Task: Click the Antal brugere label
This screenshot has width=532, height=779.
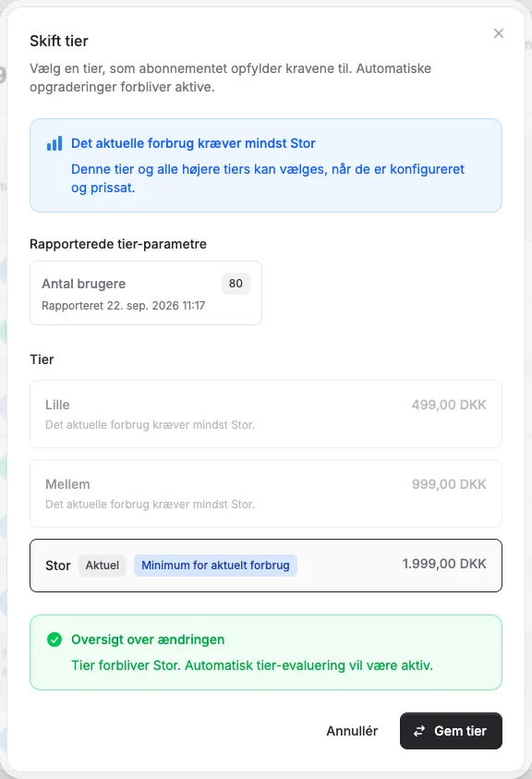Action: (x=83, y=284)
